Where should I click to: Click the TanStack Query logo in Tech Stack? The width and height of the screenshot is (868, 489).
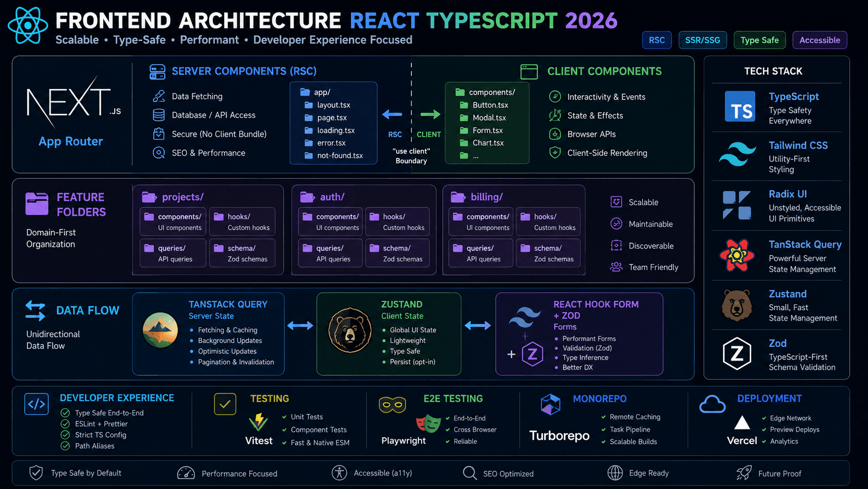[x=737, y=255]
